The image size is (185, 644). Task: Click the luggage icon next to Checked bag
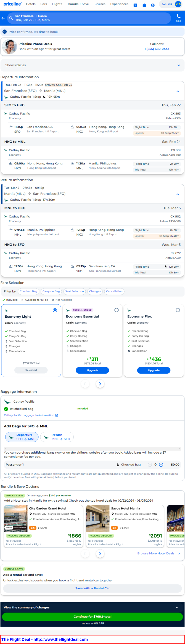(x=118, y=465)
